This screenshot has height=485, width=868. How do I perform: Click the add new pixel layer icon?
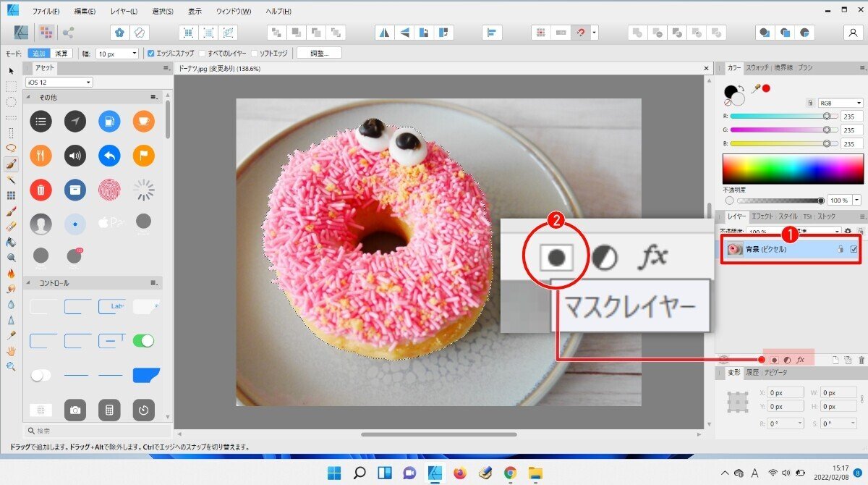(836, 360)
